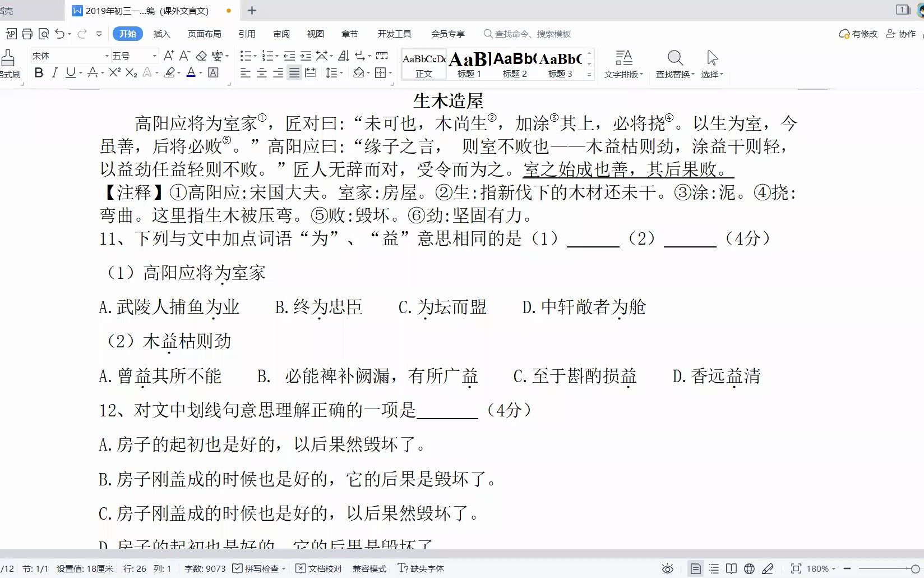Open the sort (A-Z) tool
Screen dimensions: 924x578
click(x=344, y=56)
